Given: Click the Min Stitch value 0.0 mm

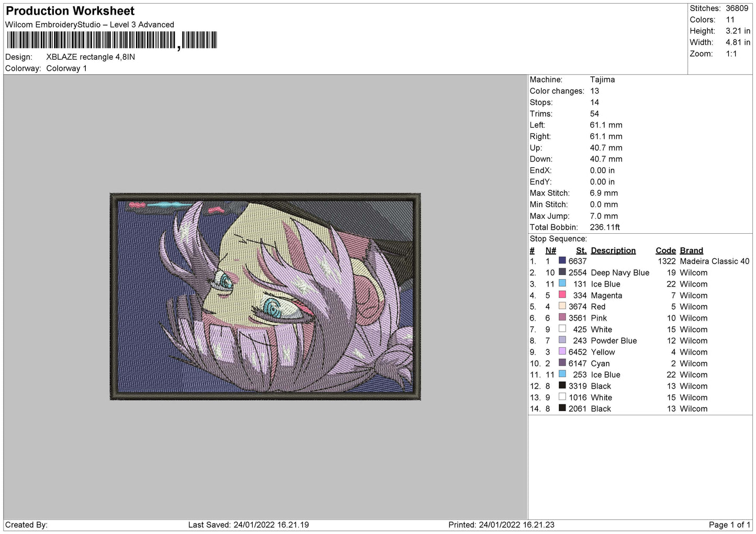Looking at the screenshot, I should (x=604, y=204).
